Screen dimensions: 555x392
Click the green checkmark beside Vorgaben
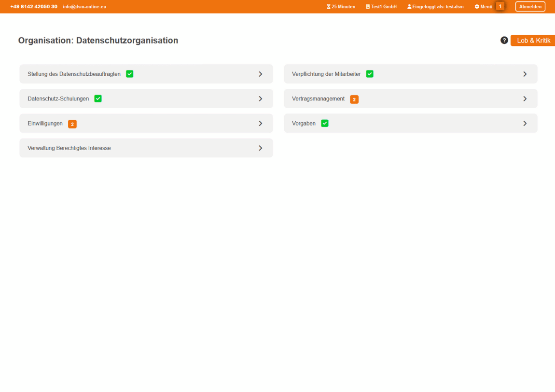(325, 124)
